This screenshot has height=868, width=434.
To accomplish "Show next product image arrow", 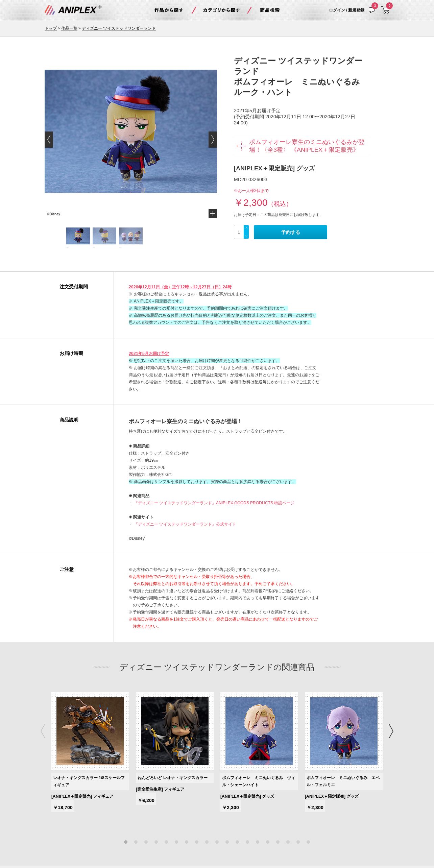I will tap(213, 140).
